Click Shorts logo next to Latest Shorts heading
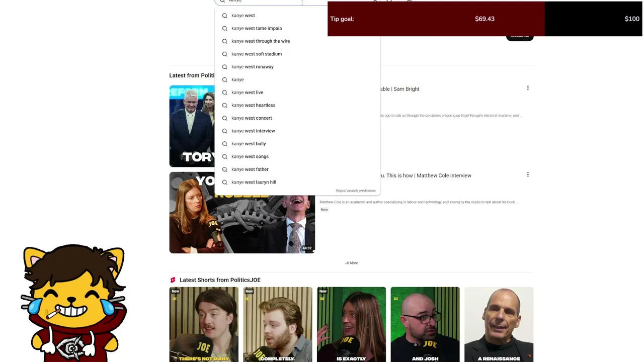 pos(173,280)
